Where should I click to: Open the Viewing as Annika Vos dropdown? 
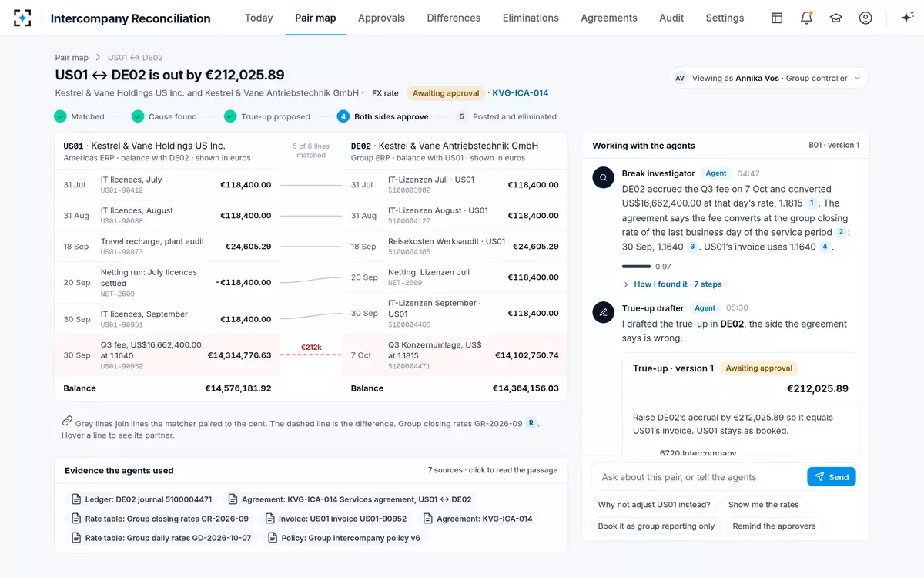pyautogui.click(x=769, y=78)
